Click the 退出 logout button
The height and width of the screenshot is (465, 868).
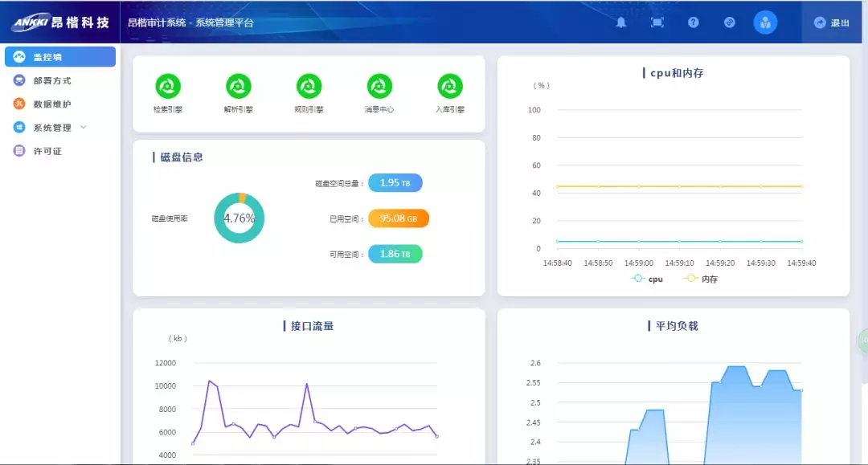pyautogui.click(x=832, y=22)
